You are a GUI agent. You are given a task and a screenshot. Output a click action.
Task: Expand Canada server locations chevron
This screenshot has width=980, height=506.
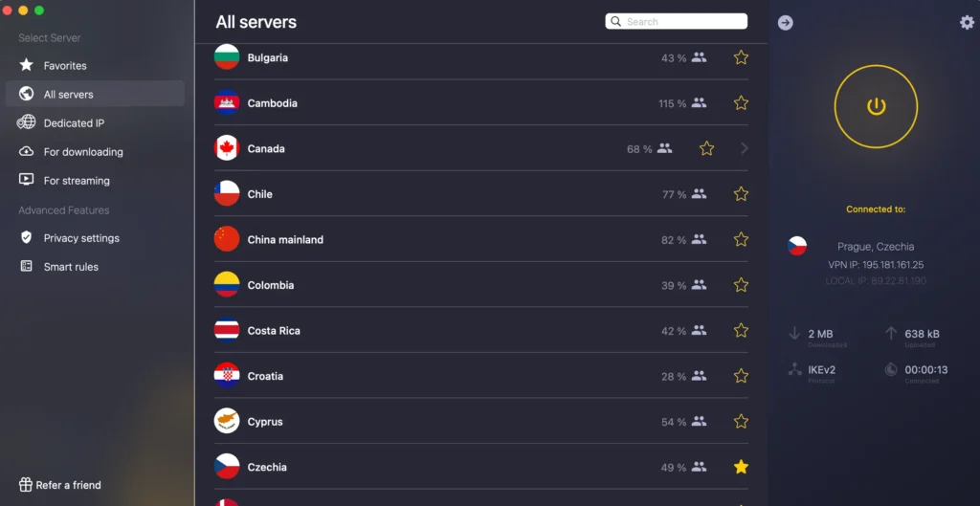pos(745,148)
